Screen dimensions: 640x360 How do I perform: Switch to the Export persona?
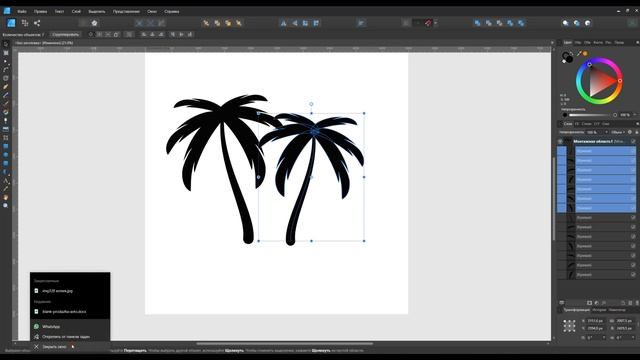click(37, 23)
